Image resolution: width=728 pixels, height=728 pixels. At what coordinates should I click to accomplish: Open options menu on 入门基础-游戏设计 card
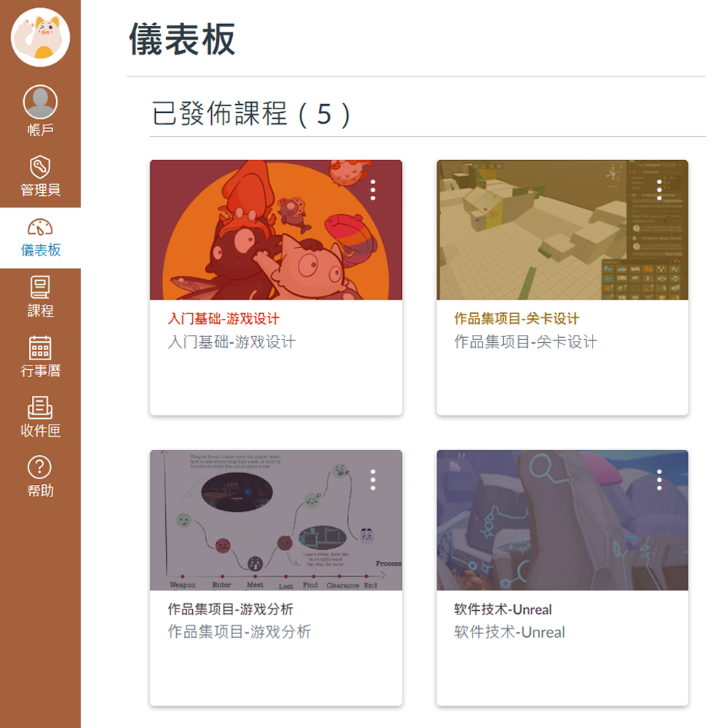373,190
